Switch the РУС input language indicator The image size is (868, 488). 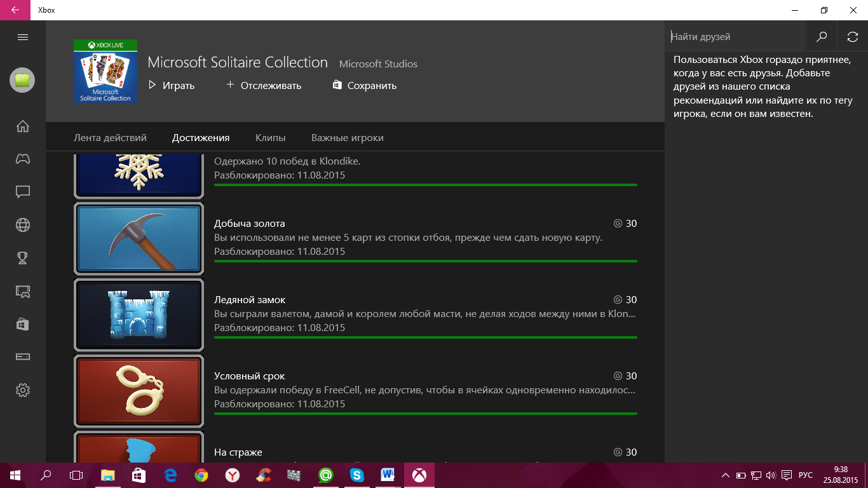pyautogui.click(x=805, y=475)
